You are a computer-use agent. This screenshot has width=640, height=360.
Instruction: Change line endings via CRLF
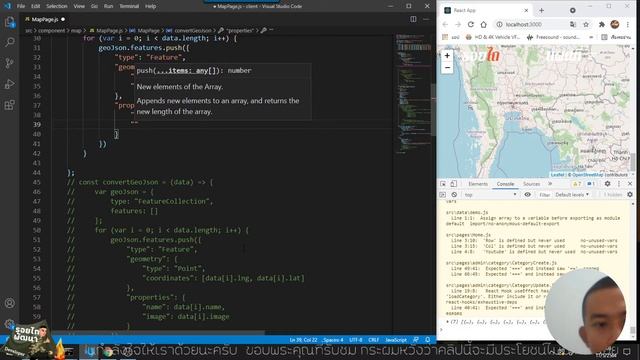click(x=373, y=340)
